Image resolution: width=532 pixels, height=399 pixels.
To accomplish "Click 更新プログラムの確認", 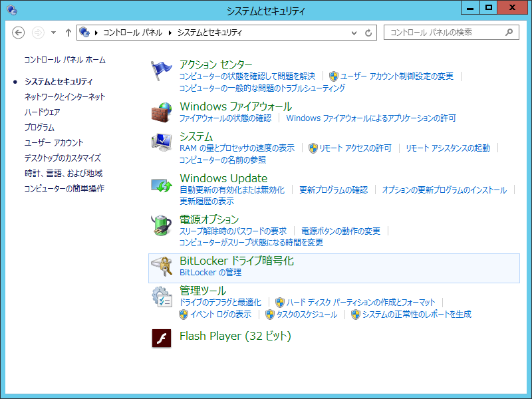I will [334, 190].
